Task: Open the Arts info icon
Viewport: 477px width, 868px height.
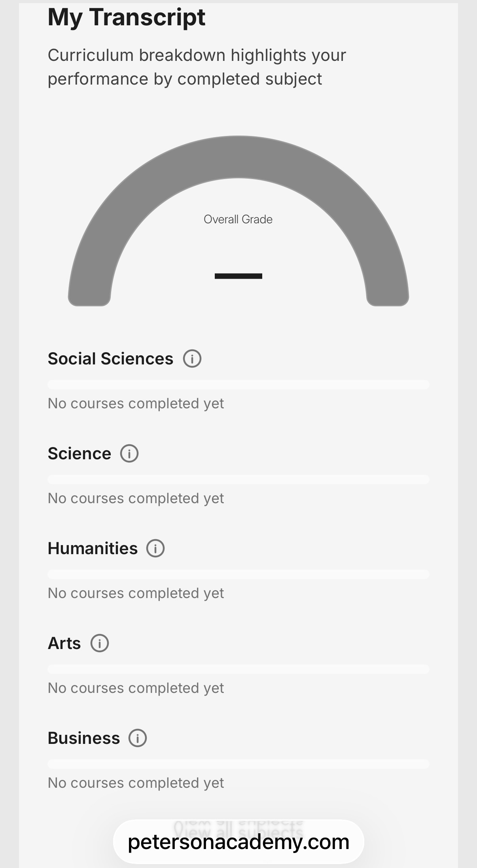Action: click(100, 643)
